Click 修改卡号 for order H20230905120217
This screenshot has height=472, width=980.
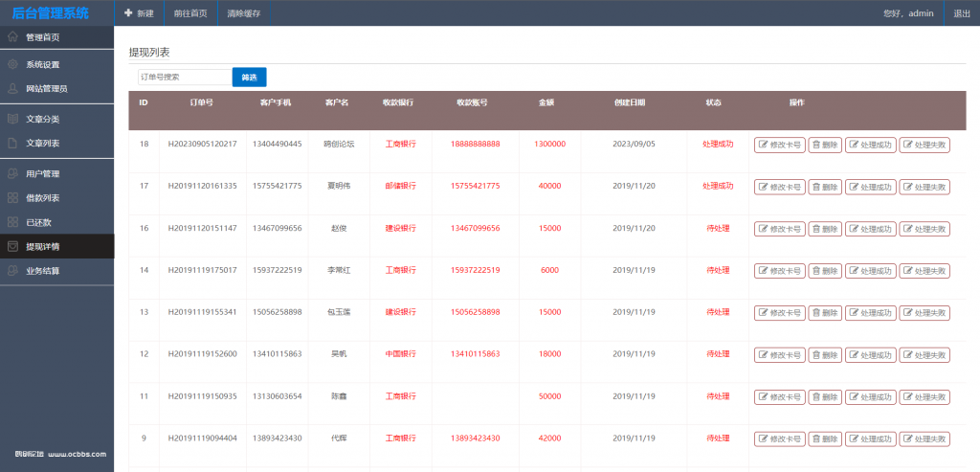[780, 145]
